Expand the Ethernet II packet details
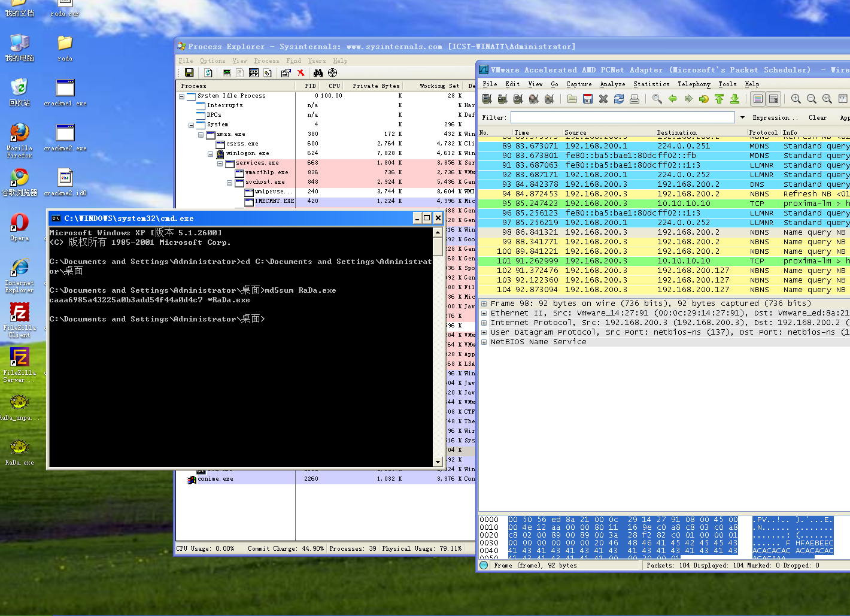850x616 pixels. click(x=484, y=313)
